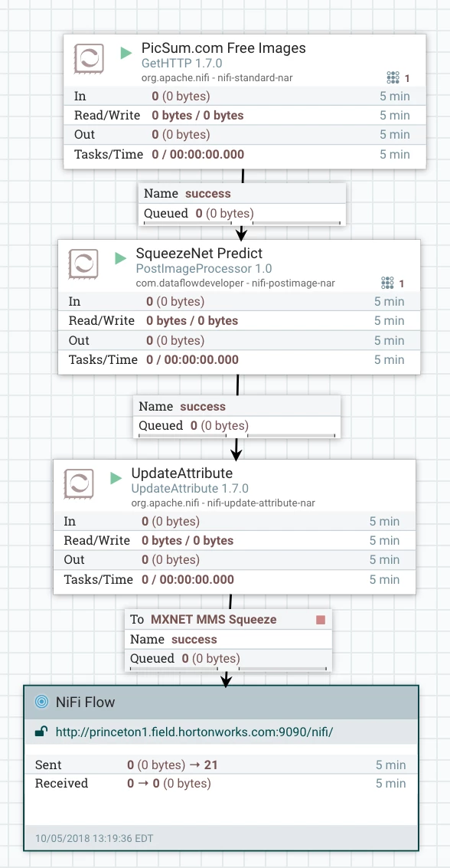Image resolution: width=450 pixels, height=868 pixels.
Task: Click the Read/Write row of PicSum.com Free Images
Action: [x=245, y=116]
